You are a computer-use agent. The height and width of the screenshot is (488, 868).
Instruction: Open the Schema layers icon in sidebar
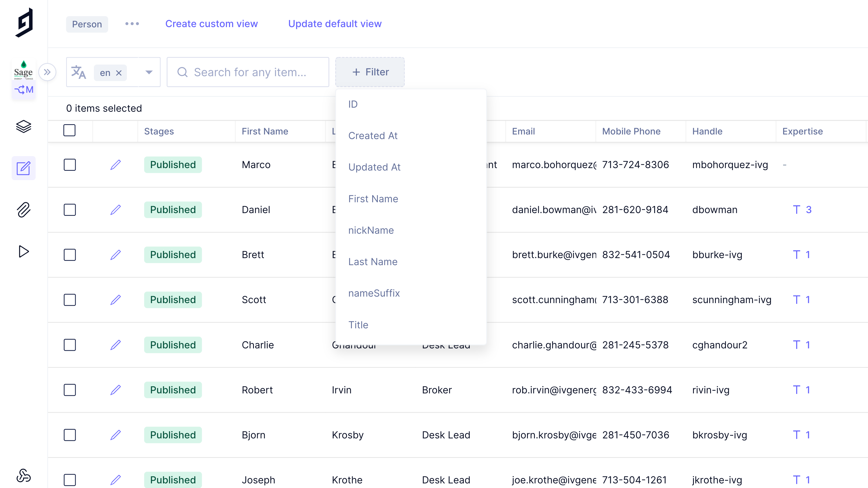[24, 127]
